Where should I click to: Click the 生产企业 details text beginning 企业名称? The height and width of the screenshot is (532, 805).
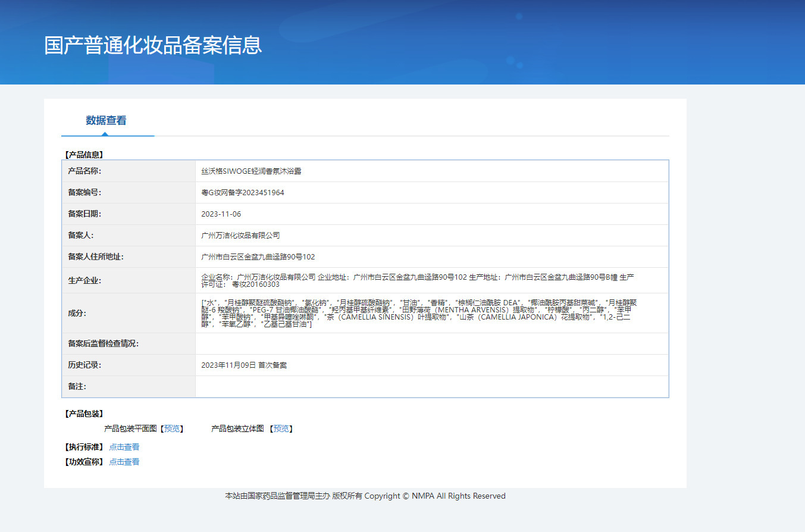click(x=418, y=281)
